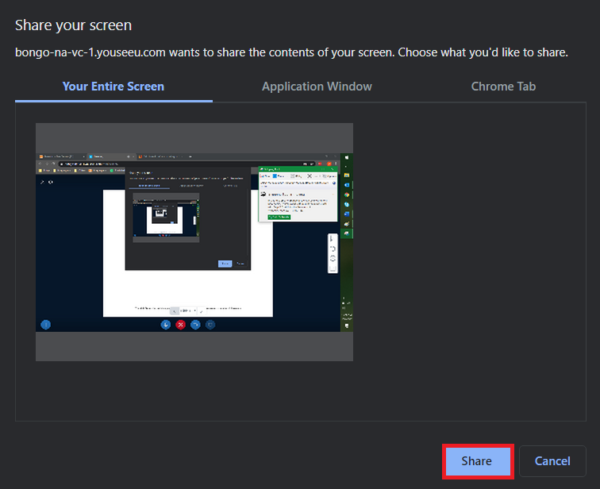
Task: Open the Chrome Tab tab
Action: click(503, 86)
